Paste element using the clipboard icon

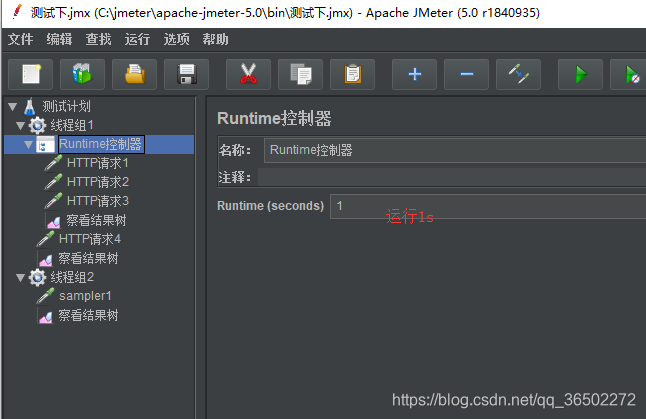352,74
